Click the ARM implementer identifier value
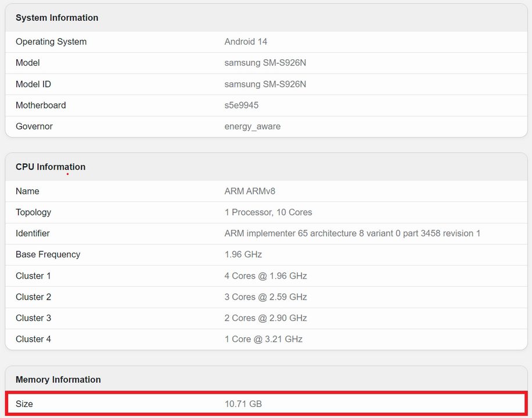Viewport: 532px width, 418px height. coord(352,233)
